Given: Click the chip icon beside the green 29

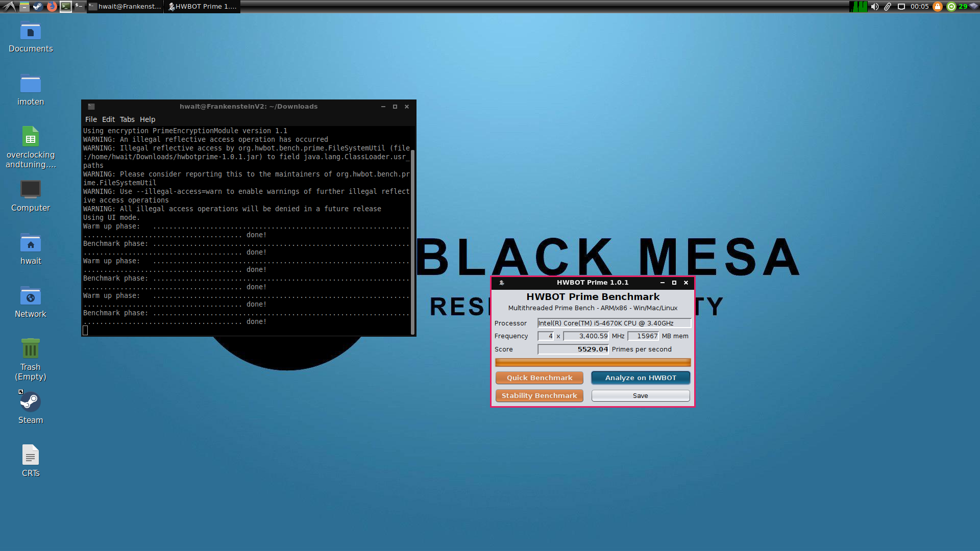Looking at the screenshot, I should [973, 7].
